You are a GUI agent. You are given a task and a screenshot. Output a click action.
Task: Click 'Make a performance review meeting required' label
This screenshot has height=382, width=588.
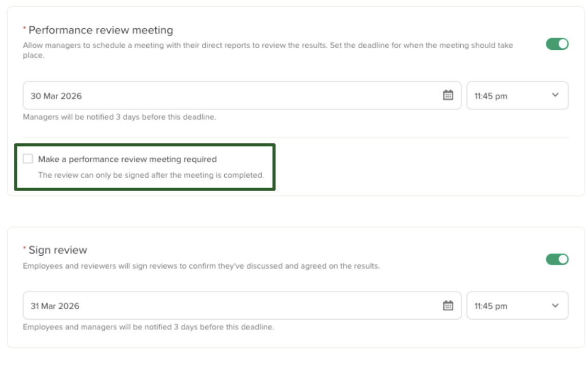127,159
